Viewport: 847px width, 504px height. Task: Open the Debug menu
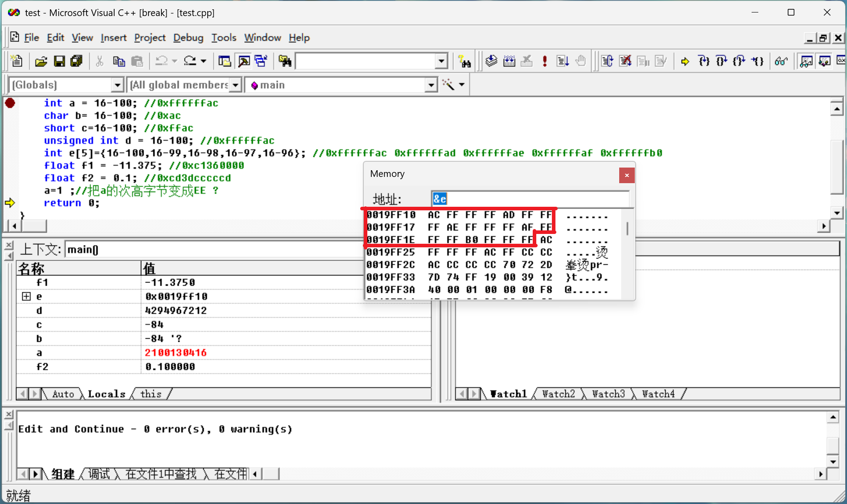pyautogui.click(x=188, y=37)
